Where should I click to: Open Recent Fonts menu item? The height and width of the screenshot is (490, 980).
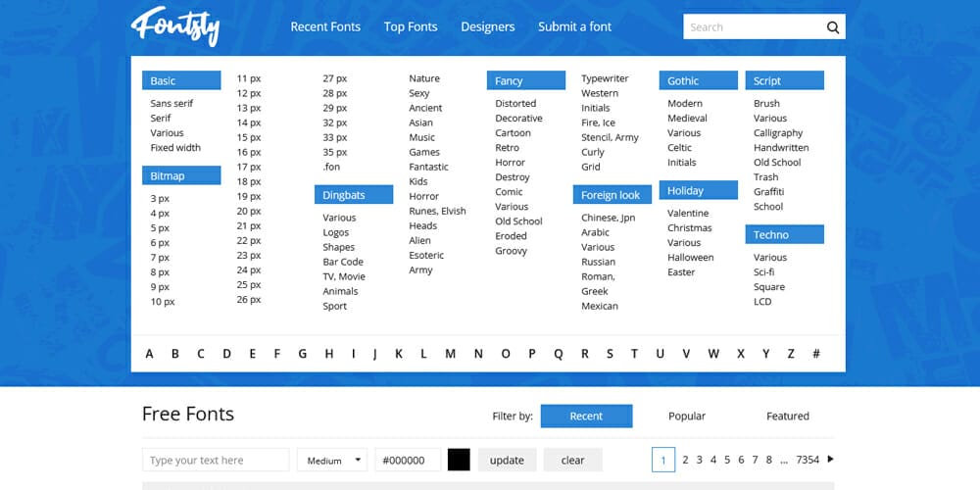[325, 26]
